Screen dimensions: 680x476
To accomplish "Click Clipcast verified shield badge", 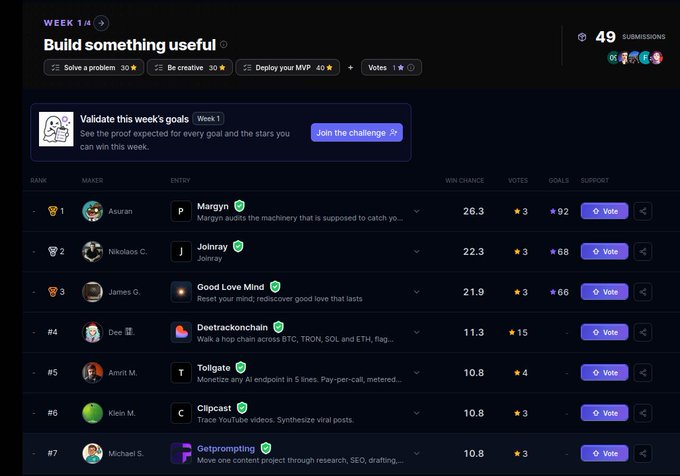I will 242,408.
